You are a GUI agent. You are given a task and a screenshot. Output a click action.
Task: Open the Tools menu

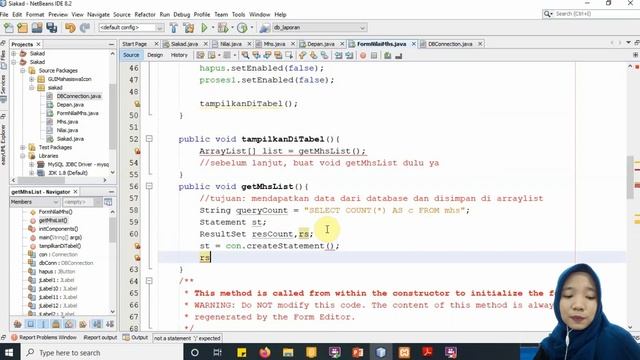tap(238, 15)
